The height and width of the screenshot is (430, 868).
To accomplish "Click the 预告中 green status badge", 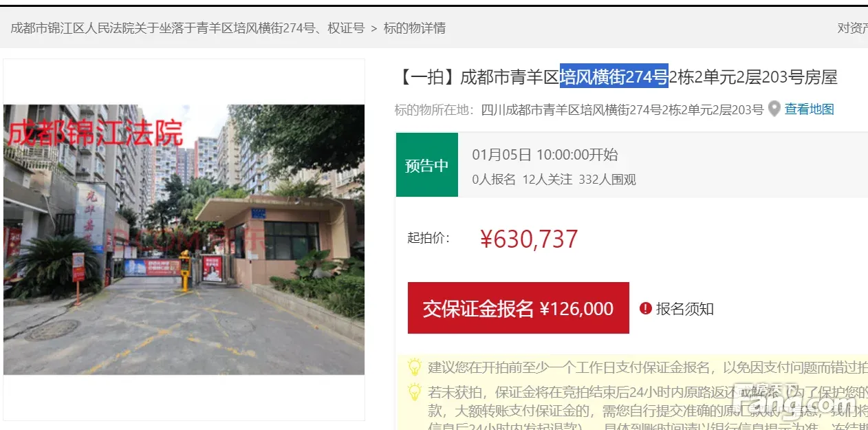I will (x=427, y=165).
